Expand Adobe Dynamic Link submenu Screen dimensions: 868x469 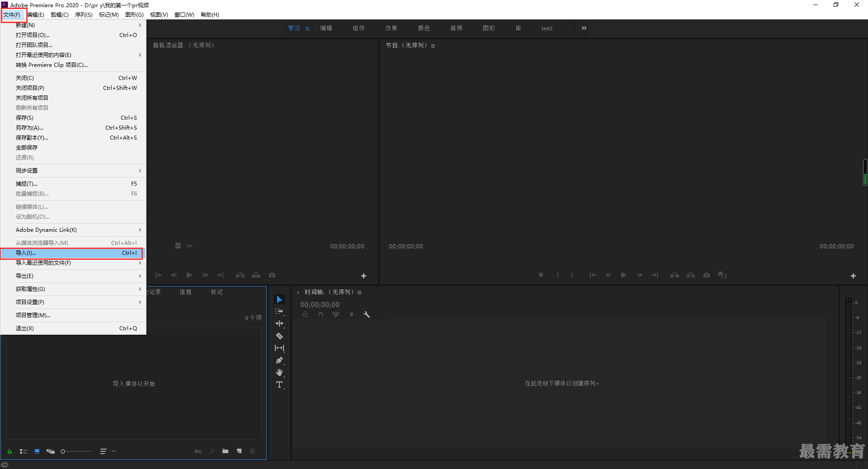click(x=73, y=230)
